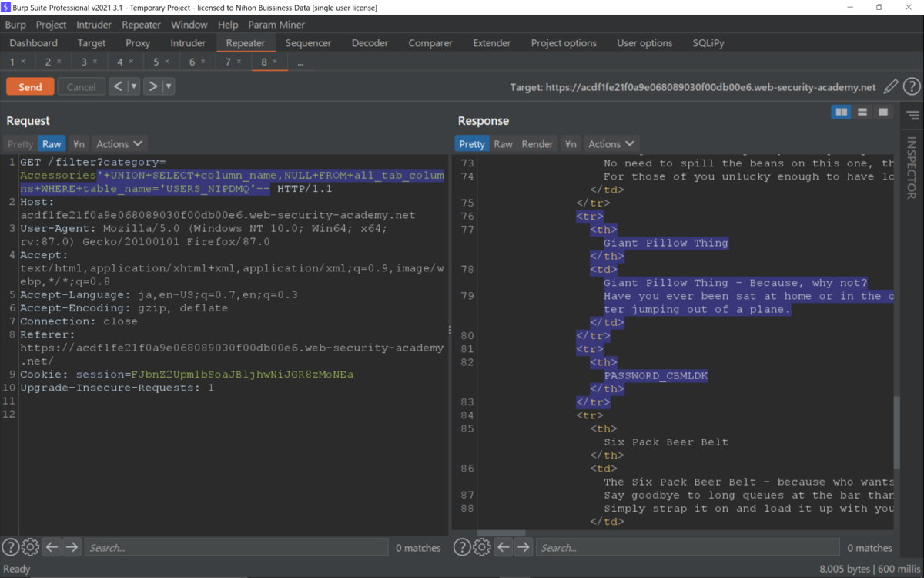Image resolution: width=924 pixels, height=578 pixels.
Task: Select Repeater request tab 1
Action: click(x=12, y=62)
